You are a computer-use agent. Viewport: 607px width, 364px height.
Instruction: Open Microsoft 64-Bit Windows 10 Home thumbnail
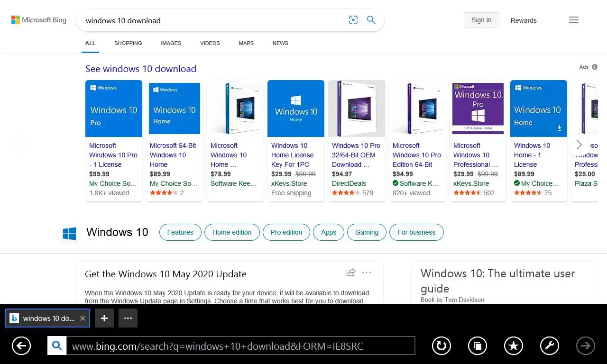(x=175, y=109)
